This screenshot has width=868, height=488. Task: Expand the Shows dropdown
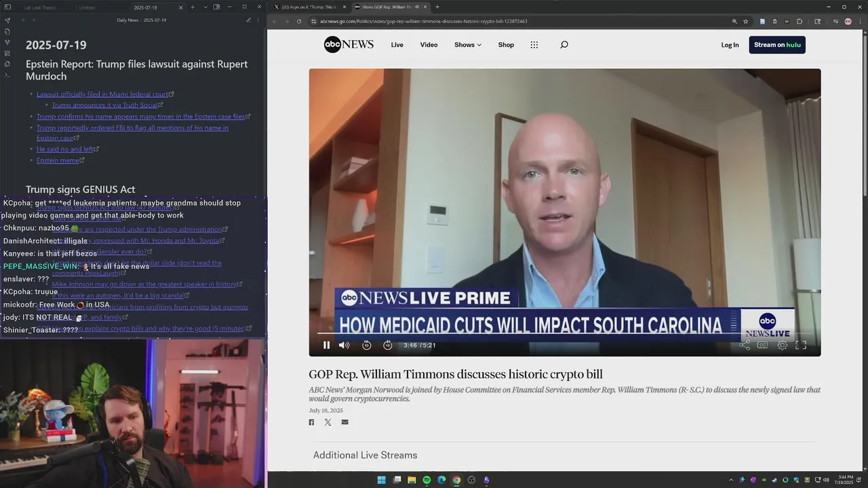468,45
